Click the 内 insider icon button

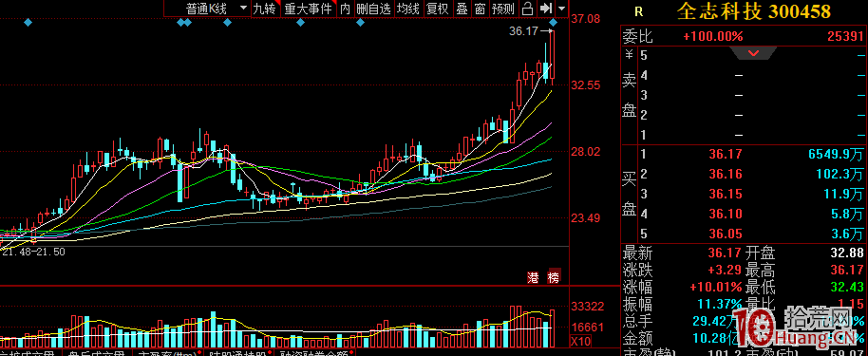coord(346,9)
